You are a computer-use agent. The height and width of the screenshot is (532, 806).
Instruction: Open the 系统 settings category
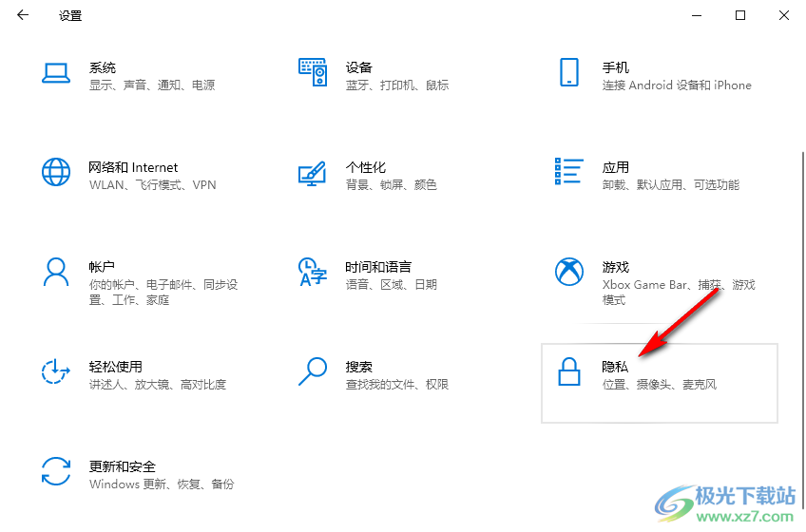[x=103, y=67]
